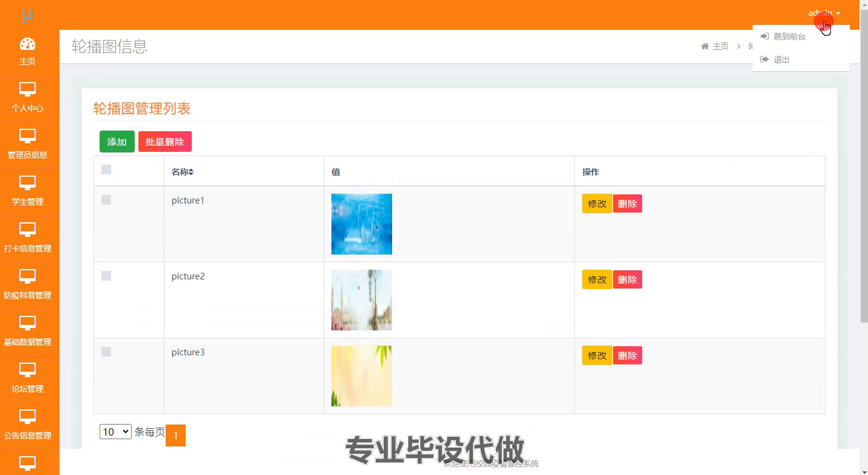Click the logo icon at top-left corner

(27, 16)
